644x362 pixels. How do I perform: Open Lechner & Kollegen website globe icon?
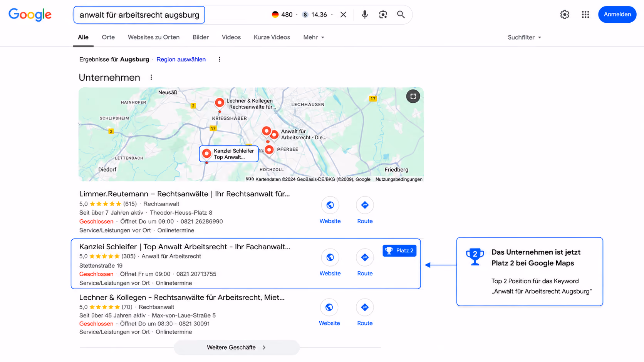(x=329, y=307)
